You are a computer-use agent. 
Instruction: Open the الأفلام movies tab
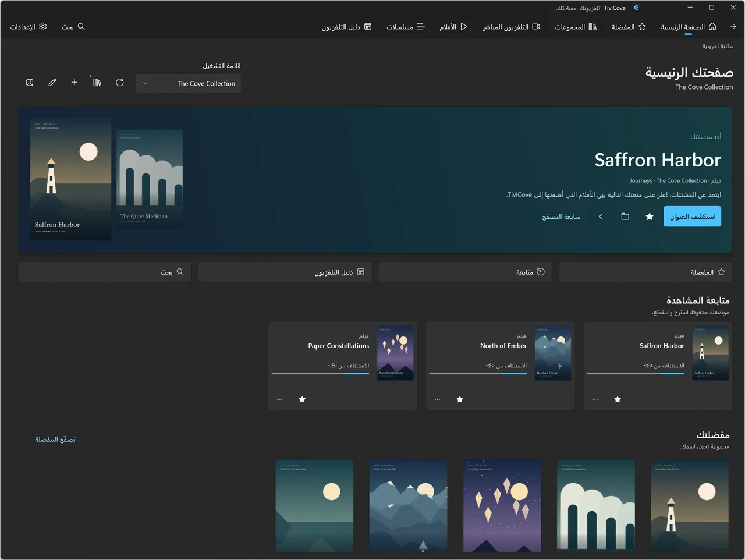point(453,27)
